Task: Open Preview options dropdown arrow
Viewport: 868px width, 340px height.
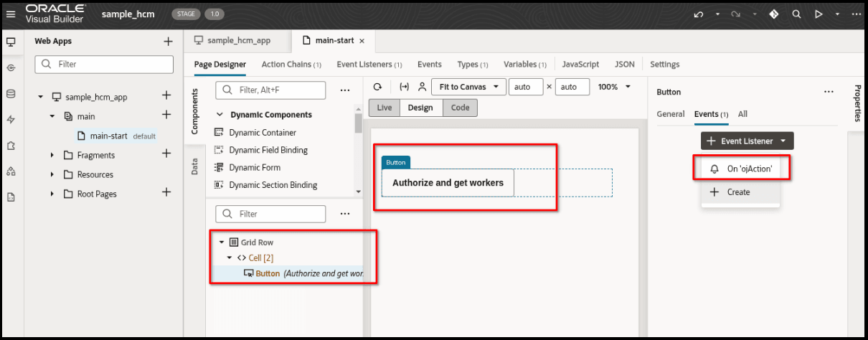Action: [837, 14]
